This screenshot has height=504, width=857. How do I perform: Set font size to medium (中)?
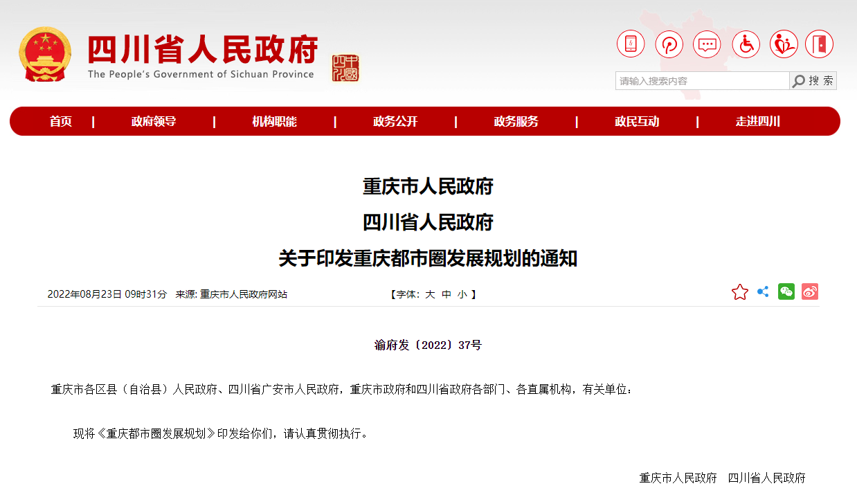[x=446, y=294]
